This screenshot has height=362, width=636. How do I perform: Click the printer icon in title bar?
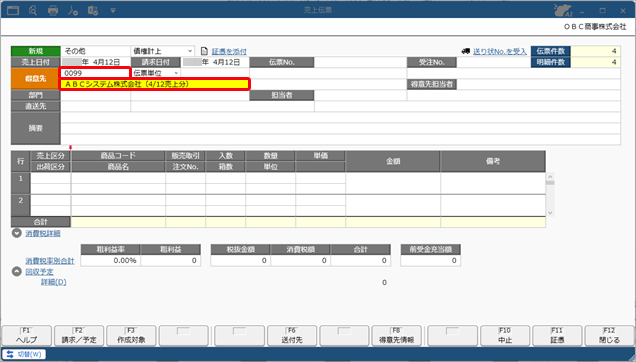pos(53,11)
